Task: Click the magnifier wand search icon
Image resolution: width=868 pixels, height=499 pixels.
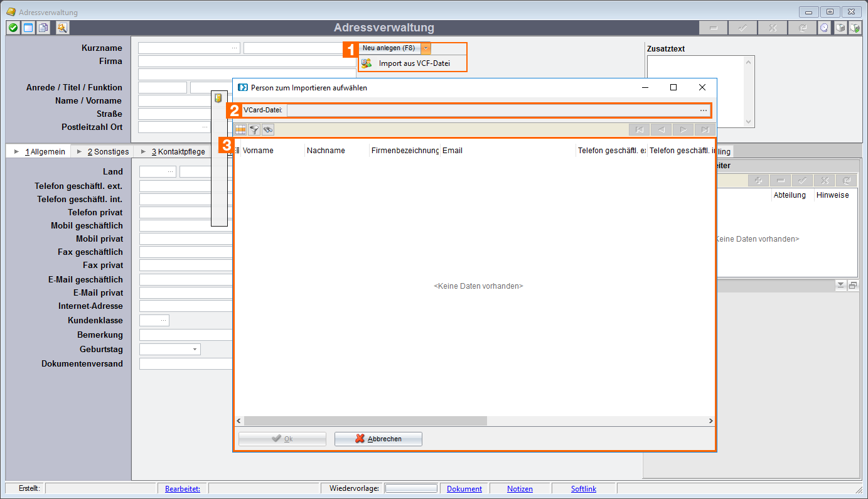Action: (62, 28)
